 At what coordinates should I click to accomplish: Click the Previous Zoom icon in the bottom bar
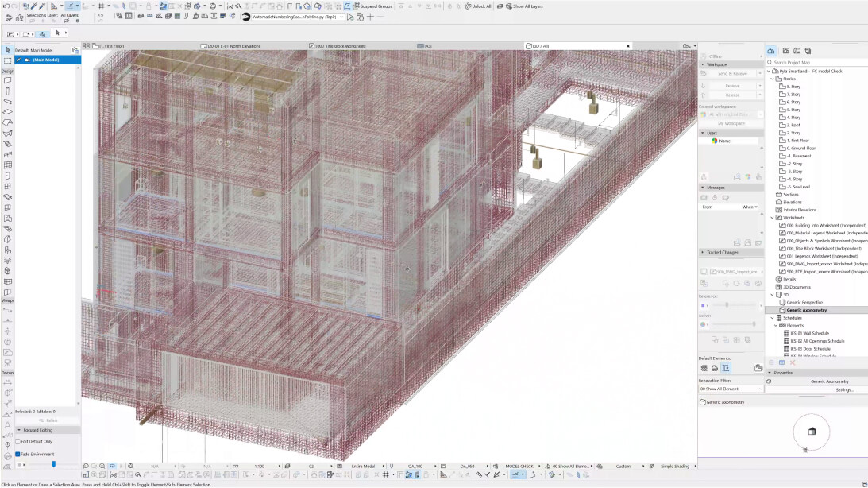click(86, 467)
